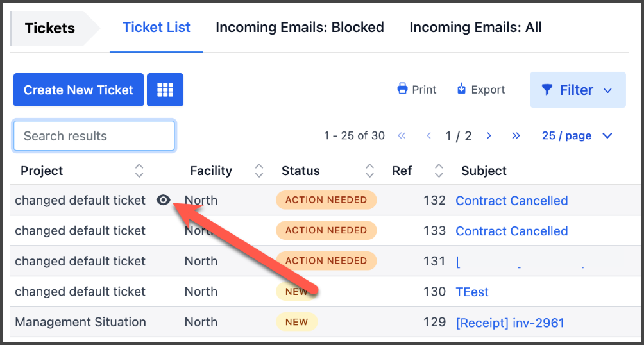Click the Export icon

tap(461, 89)
